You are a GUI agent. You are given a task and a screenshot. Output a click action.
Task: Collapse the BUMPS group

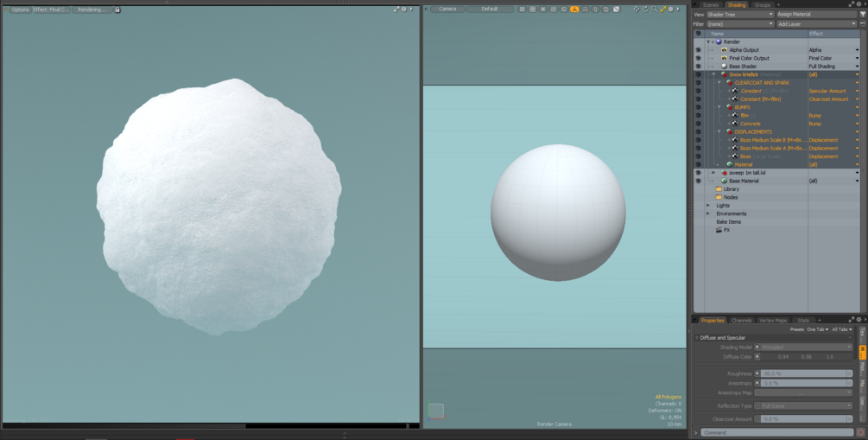(x=719, y=107)
